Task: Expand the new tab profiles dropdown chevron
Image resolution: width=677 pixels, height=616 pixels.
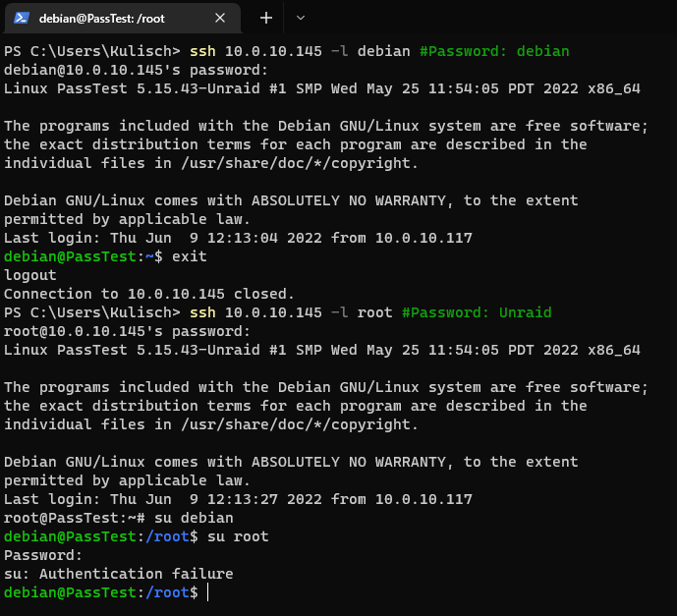Action: coord(301,18)
